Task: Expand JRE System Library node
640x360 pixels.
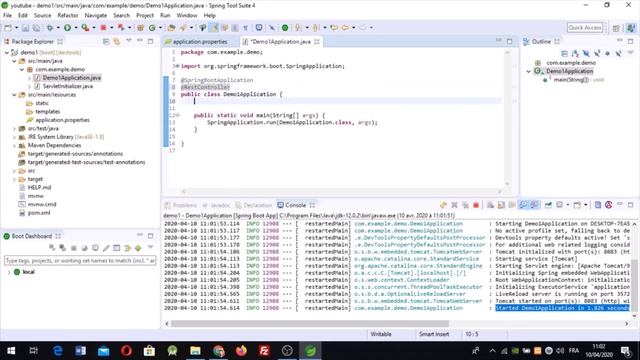Action: point(15,137)
